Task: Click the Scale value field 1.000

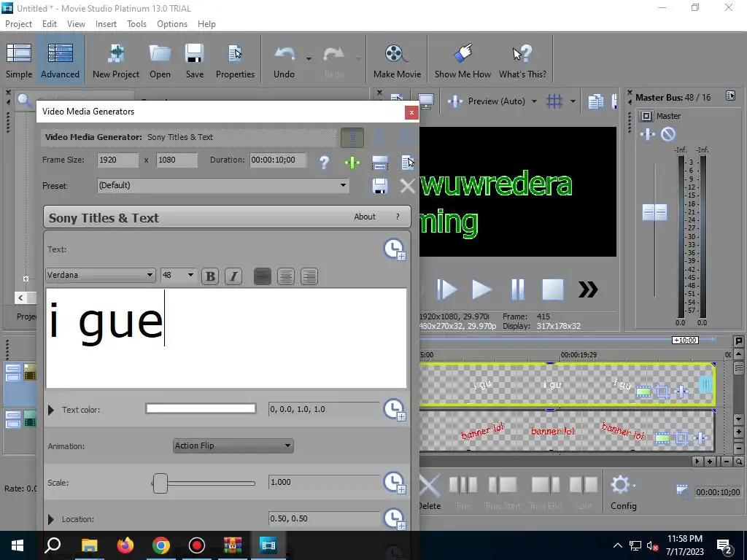Action: [324, 482]
